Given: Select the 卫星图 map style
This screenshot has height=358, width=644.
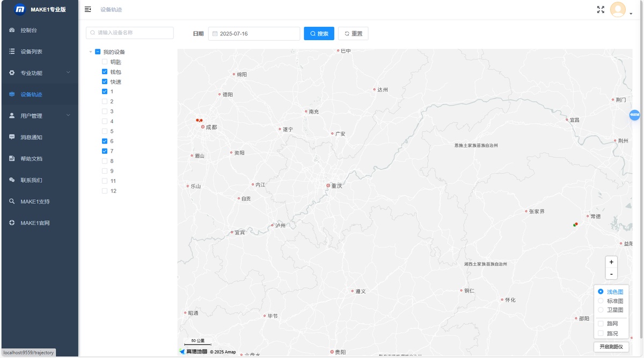Looking at the screenshot, I should (601, 310).
